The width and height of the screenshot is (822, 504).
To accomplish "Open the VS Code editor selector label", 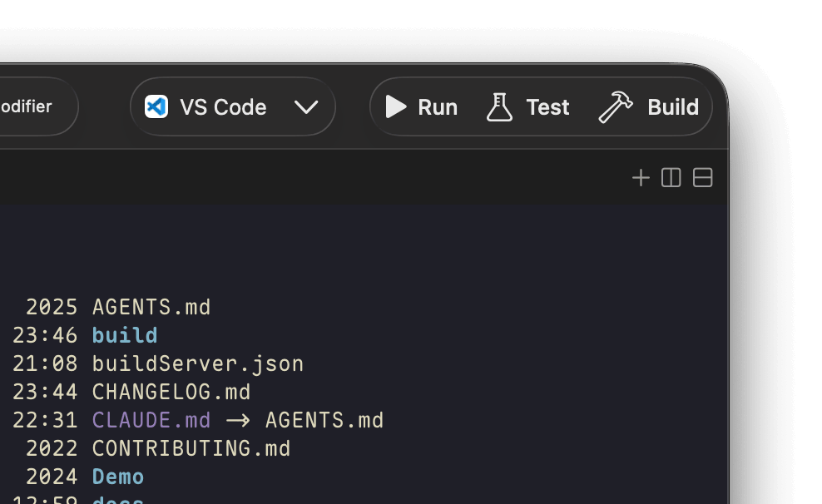I will 223,107.
